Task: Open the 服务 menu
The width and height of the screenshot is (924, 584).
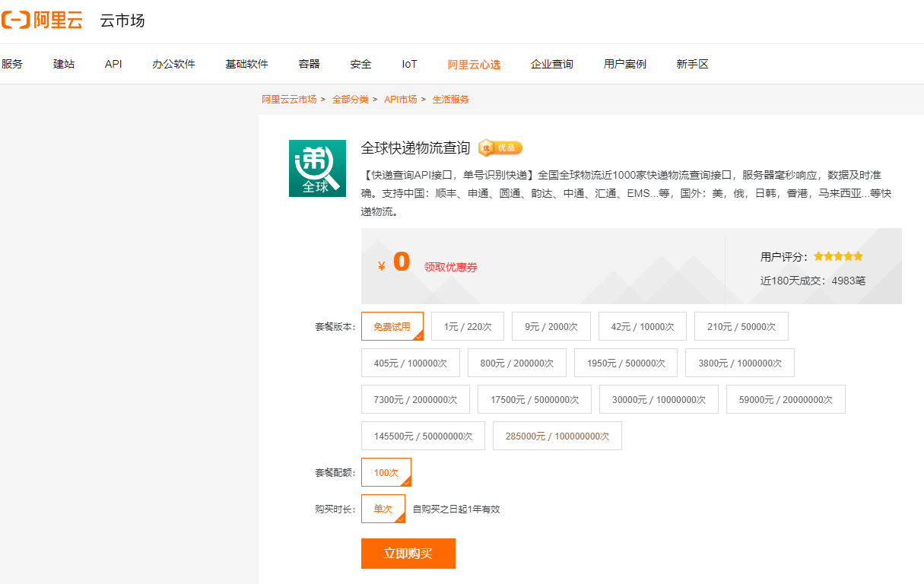Action: coord(12,64)
